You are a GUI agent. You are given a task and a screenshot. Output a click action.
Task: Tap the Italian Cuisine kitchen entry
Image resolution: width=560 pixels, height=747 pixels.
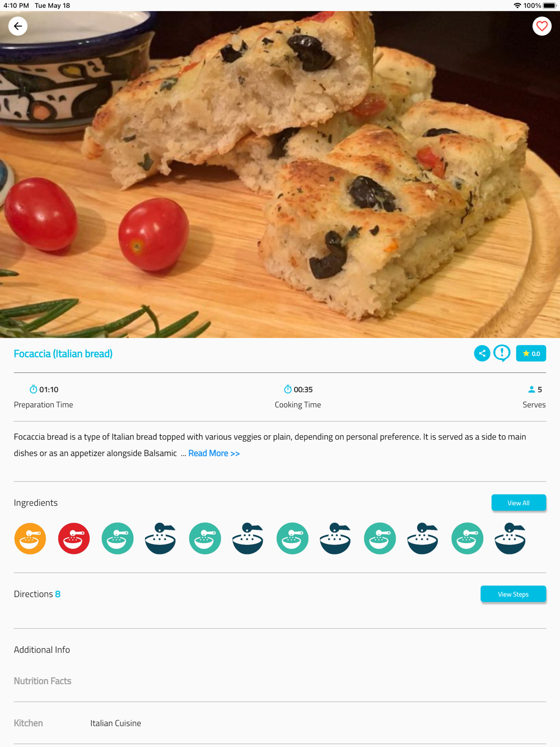(115, 723)
